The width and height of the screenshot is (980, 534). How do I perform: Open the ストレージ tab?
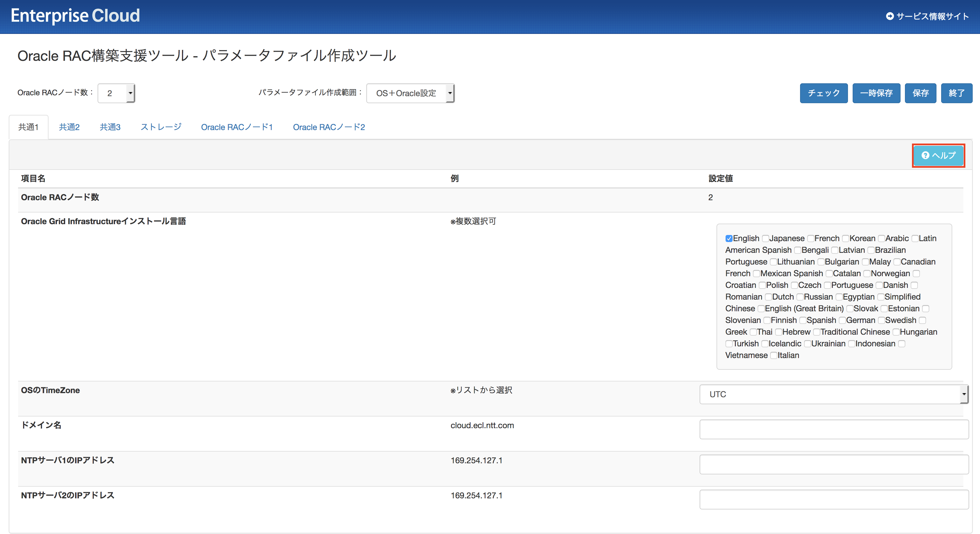coord(161,127)
